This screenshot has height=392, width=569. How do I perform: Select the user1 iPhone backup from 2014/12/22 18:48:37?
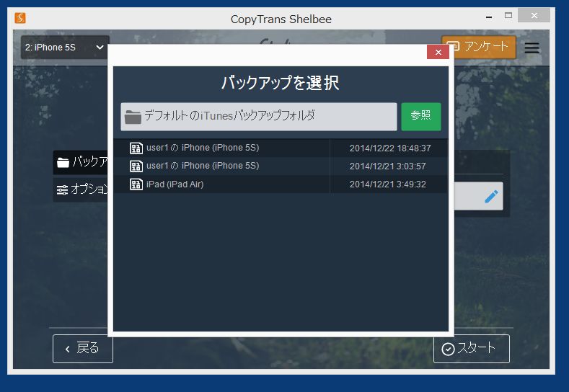tap(281, 148)
